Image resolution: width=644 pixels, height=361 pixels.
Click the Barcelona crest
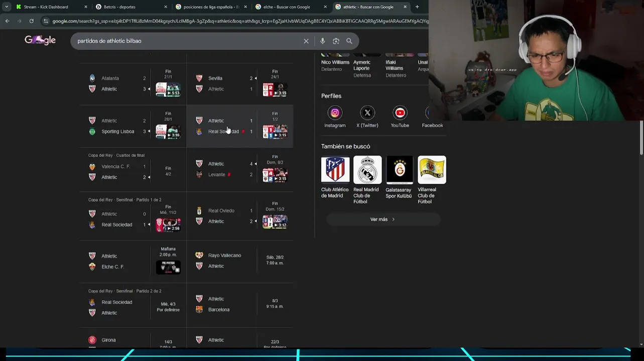[x=199, y=309]
